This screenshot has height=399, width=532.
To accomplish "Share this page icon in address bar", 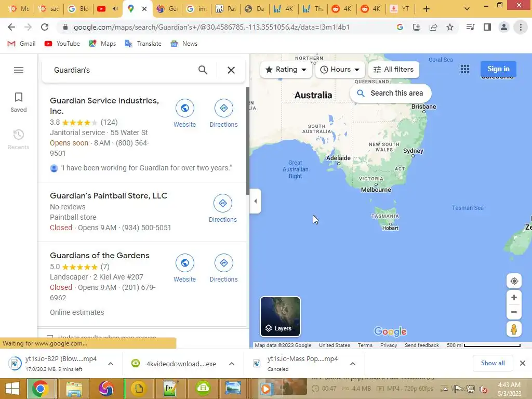I will [433, 27].
